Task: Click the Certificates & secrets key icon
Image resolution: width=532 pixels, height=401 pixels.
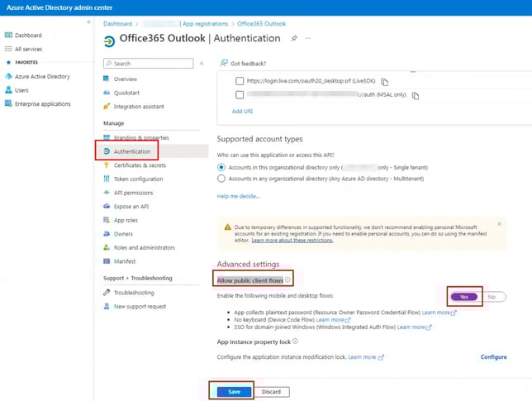Action: (107, 165)
